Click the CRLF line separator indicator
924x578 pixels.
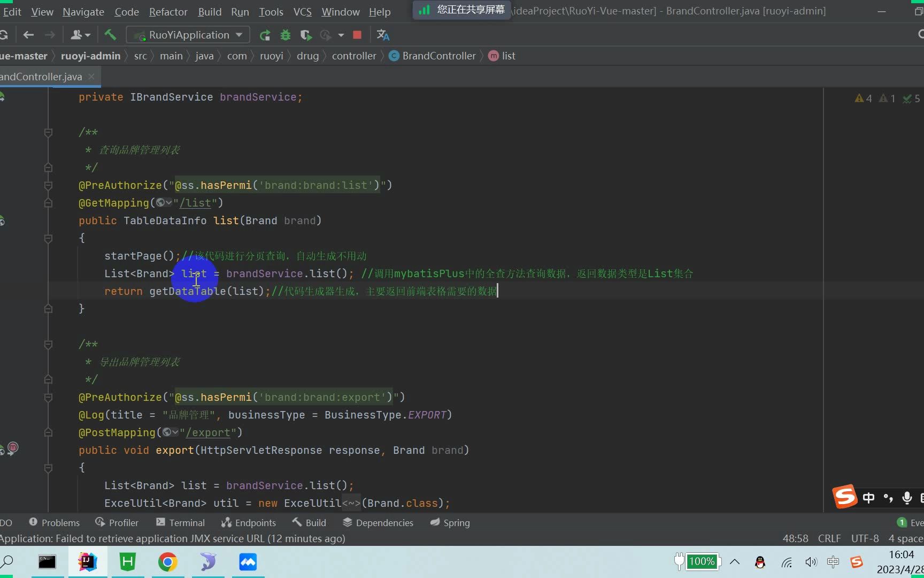click(x=829, y=538)
